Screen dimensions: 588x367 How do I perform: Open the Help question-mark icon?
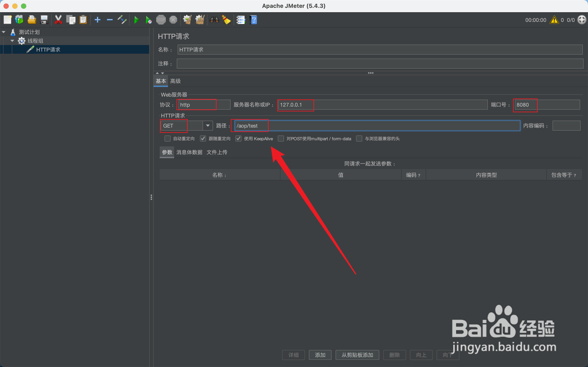(x=253, y=20)
